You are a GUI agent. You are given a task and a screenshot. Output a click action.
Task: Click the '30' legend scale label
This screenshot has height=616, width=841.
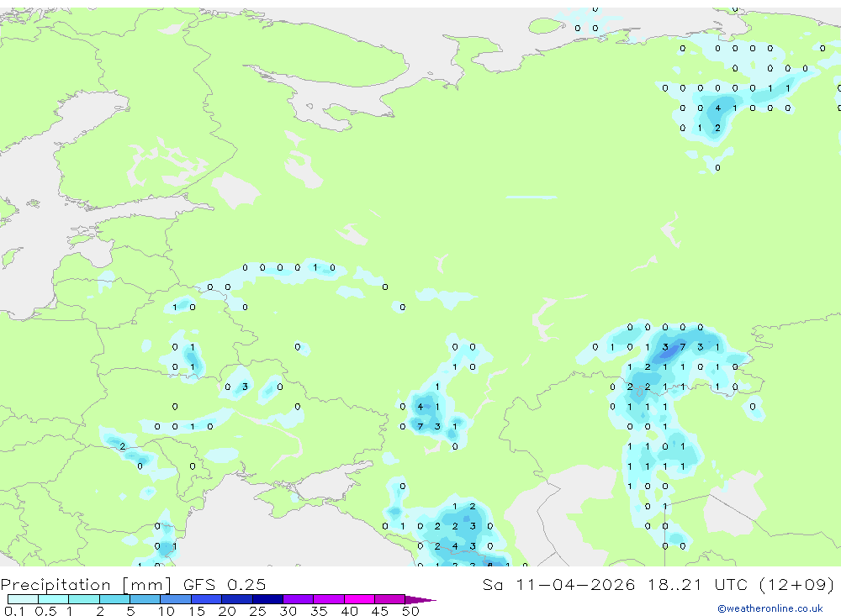click(x=288, y=611)
